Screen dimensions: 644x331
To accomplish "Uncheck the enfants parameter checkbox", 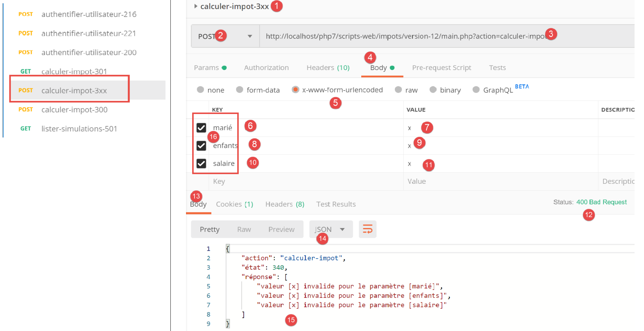I will pyautogui.click(x=201, y=145).
